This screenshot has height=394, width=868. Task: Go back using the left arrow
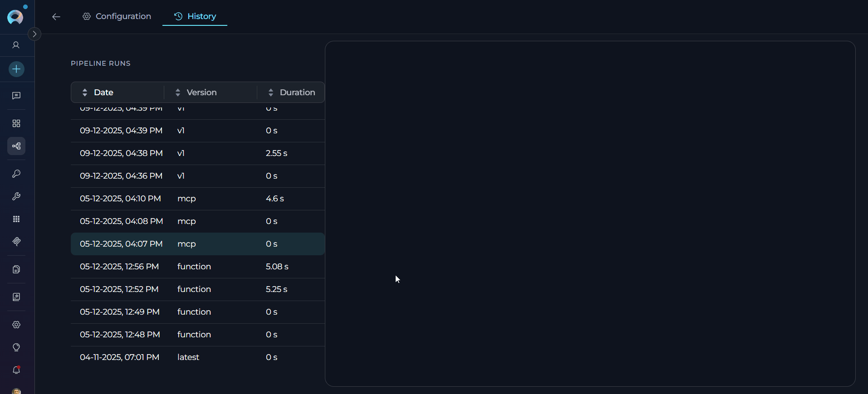[x=56, y=17]
